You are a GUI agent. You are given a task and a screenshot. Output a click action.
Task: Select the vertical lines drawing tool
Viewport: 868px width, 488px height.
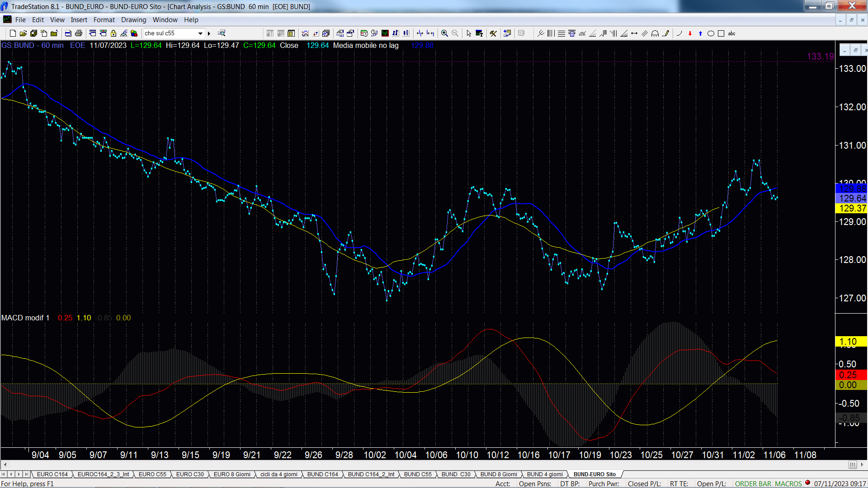551,33
